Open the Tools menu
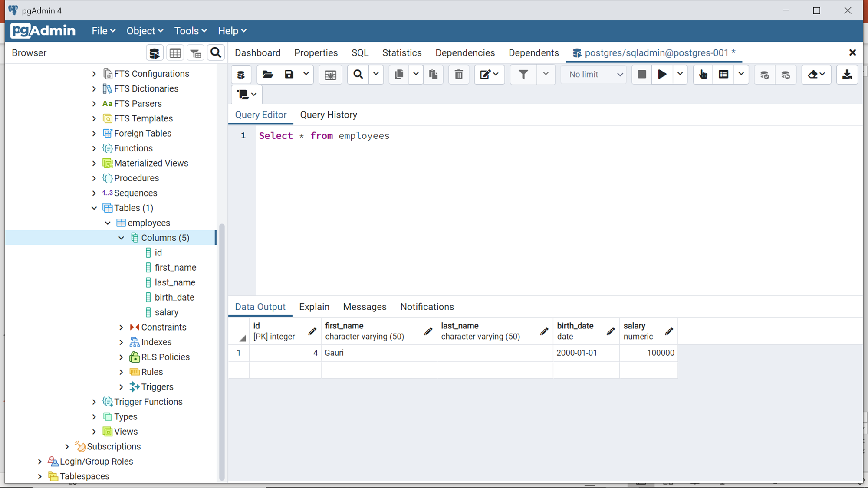The height and width of the screenshot is (488, 868). point(190,31)
